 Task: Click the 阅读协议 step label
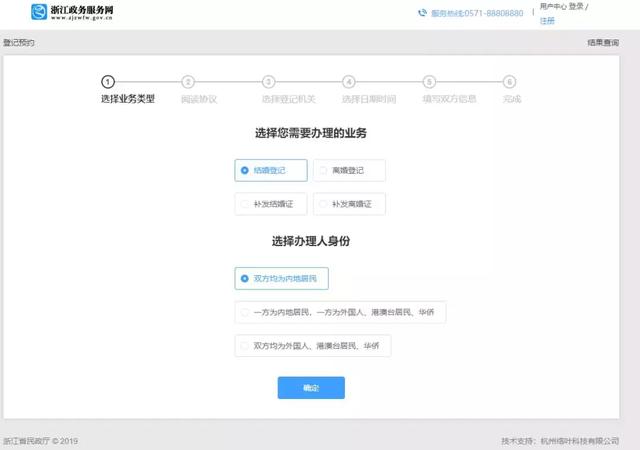[199, 99]
